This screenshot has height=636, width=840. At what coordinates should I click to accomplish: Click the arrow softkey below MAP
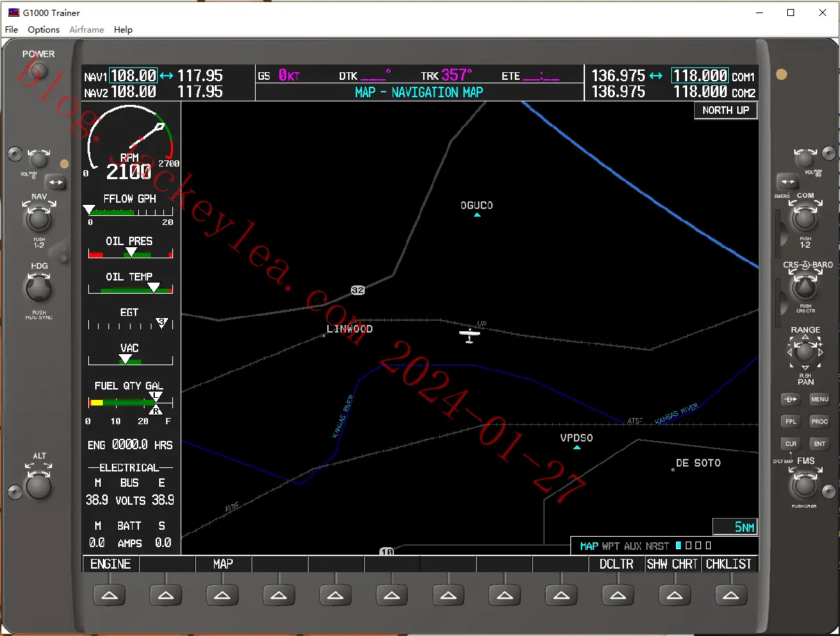click(222, 594)
